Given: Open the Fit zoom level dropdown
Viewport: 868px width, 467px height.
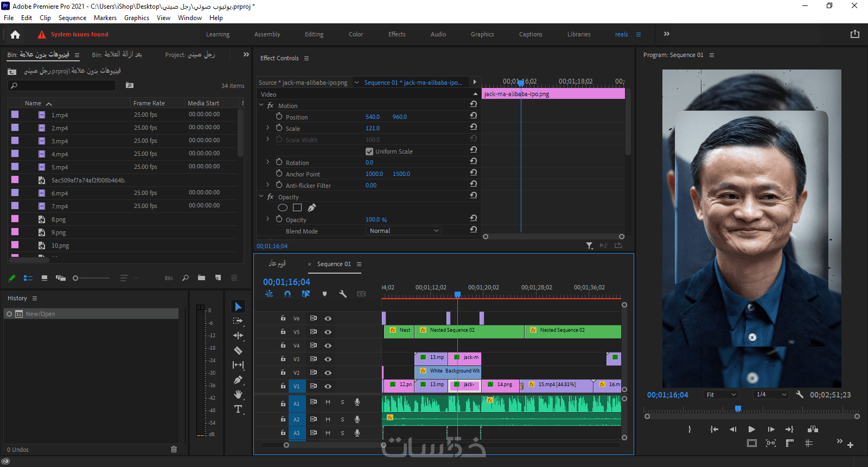Looking at the screenshot, I should click(x=720, y=395).
